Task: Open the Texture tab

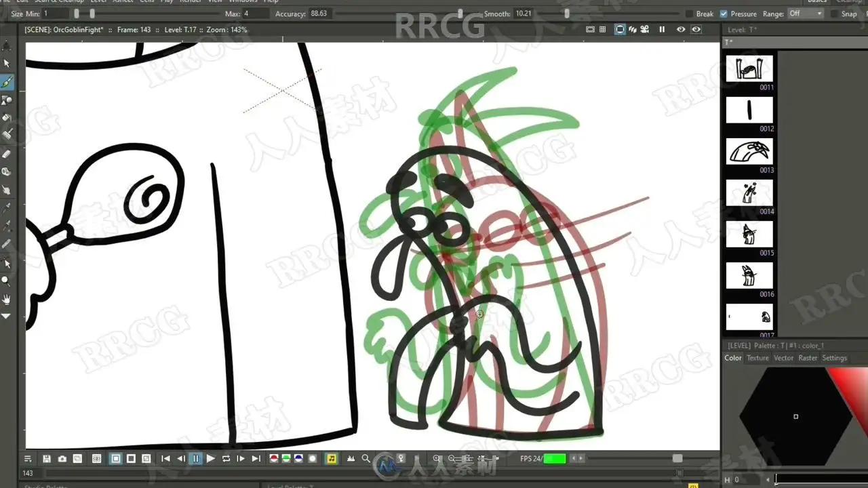Action: [x=757, y=358]
